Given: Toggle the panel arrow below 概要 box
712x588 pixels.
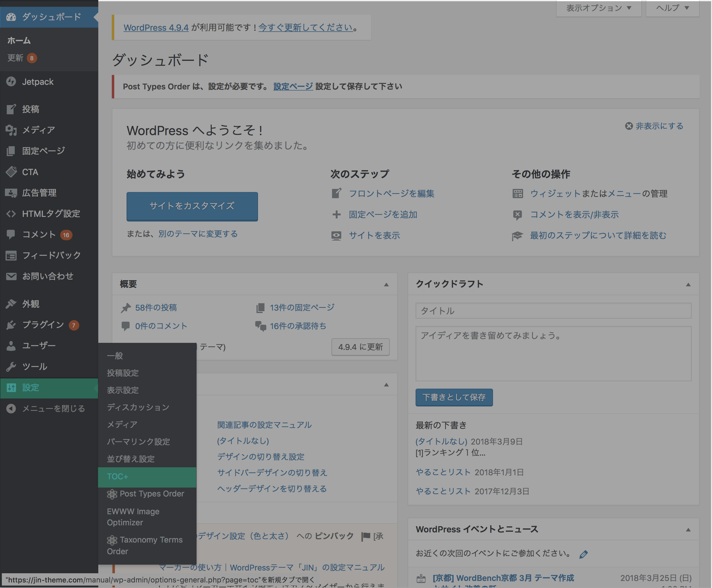Looking at the screenshot, I should coord(386,385).
